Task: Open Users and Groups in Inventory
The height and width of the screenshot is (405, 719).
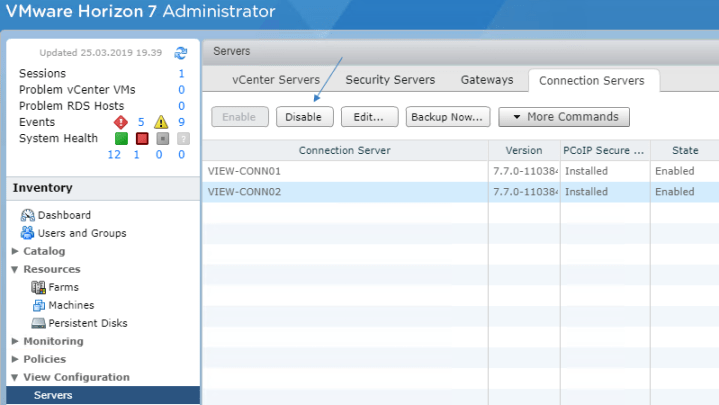Action: tap(82, 233)
